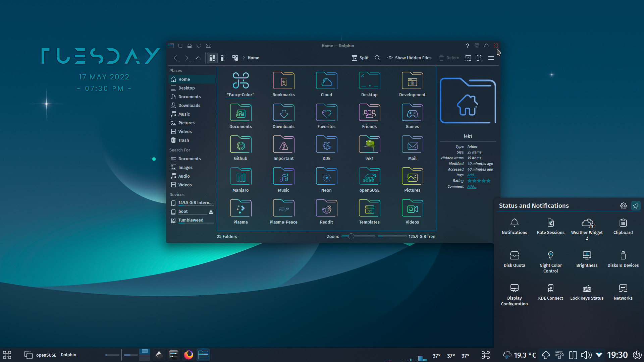Open Downloads in Places panel
The image size is (644, 362).
192,105
